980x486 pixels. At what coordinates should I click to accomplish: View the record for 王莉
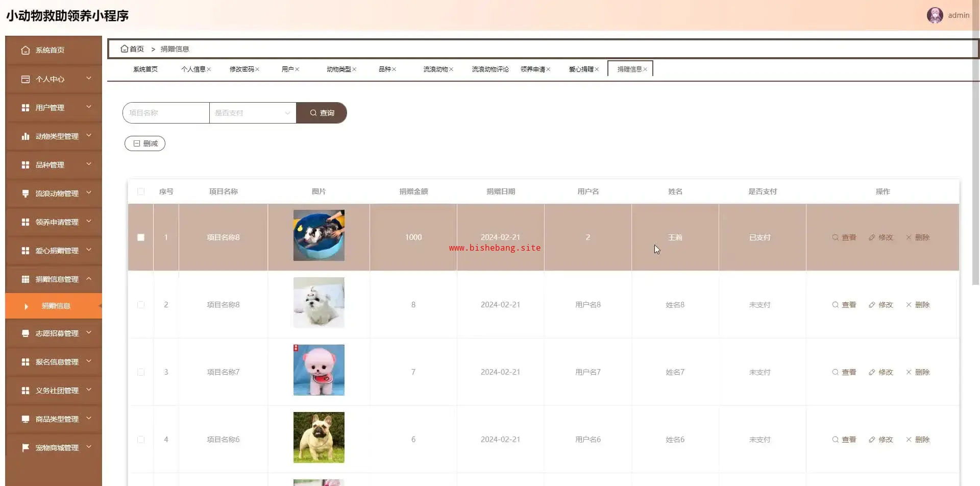coord(844,237)
